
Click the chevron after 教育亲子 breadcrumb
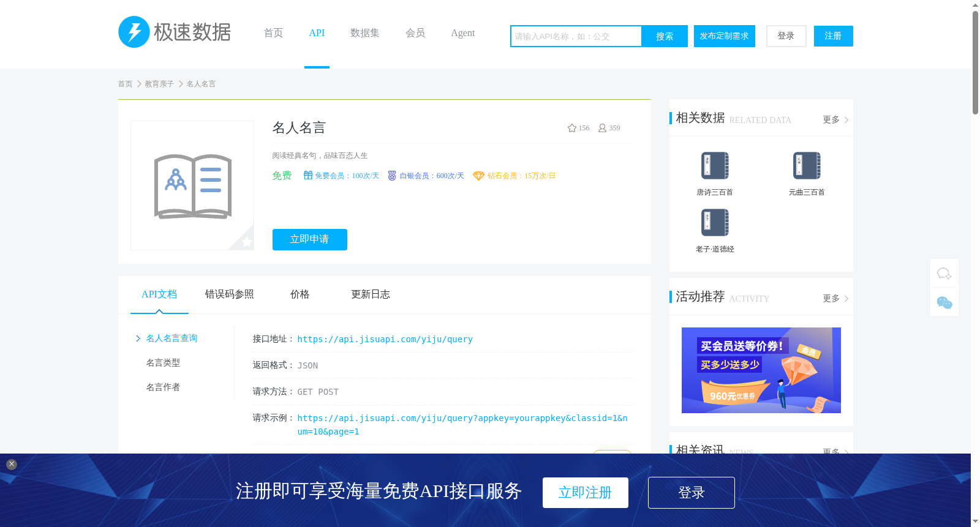click(x=181, y=84)
